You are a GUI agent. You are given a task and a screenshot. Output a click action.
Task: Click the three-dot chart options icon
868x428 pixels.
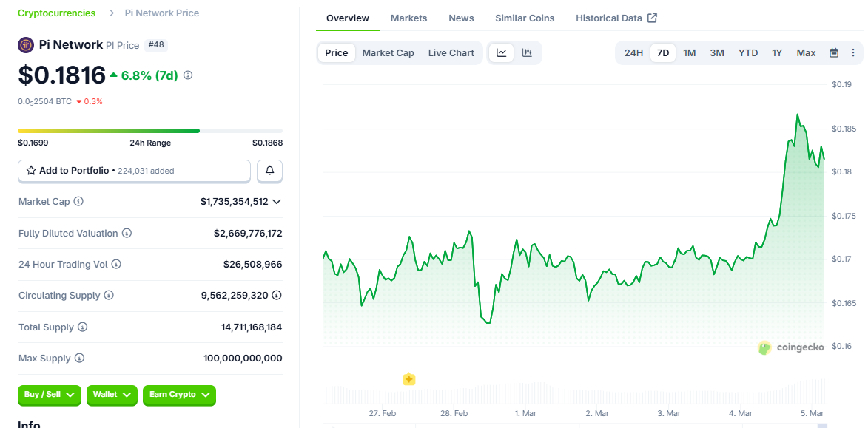852,52
